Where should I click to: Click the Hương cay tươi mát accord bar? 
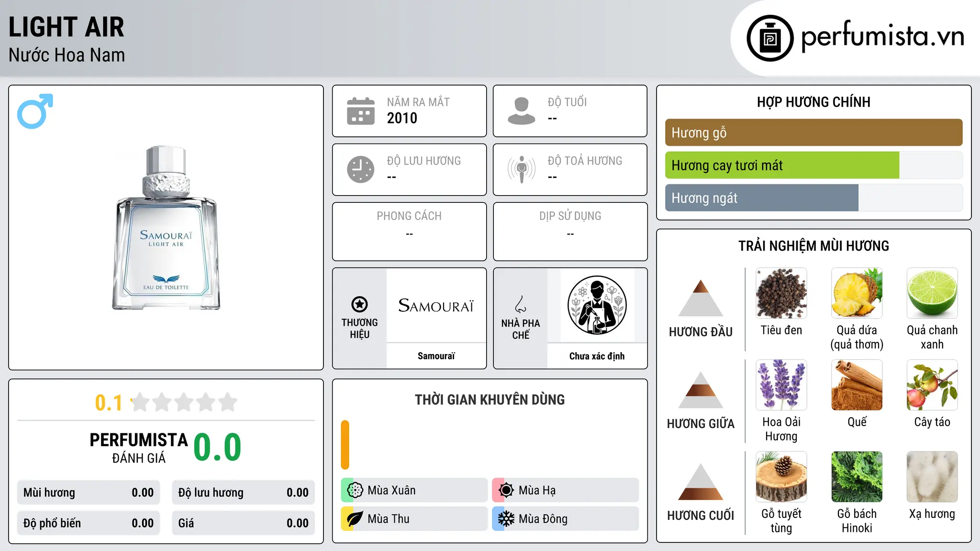(x=813, y=165)
